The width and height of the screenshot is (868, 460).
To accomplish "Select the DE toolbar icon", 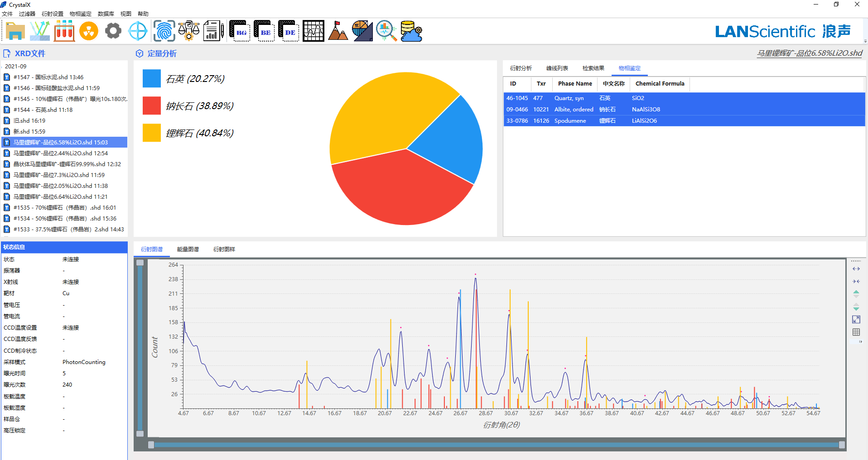I will pos(289,31).
